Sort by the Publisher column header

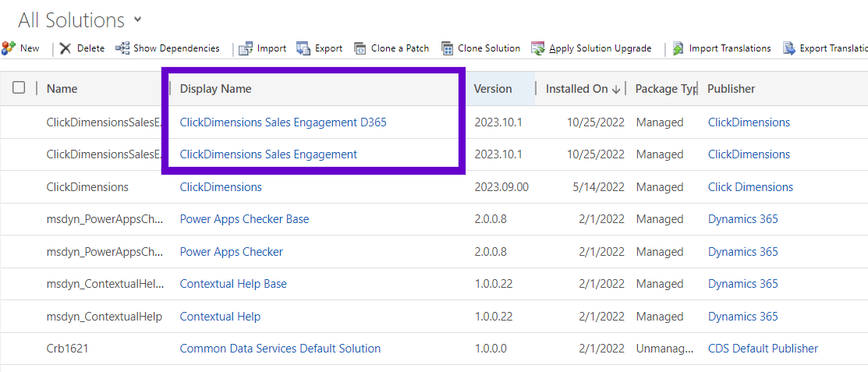click(x=732, y=89)
